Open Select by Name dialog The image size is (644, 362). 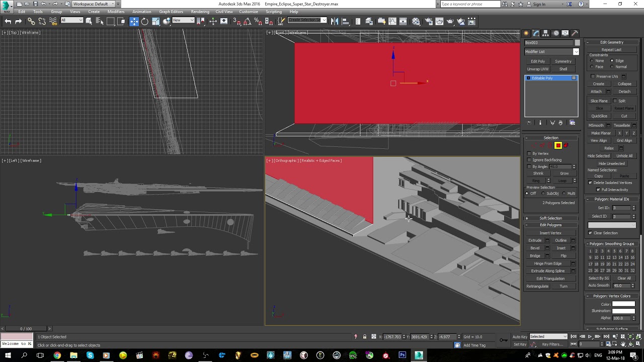99,21
